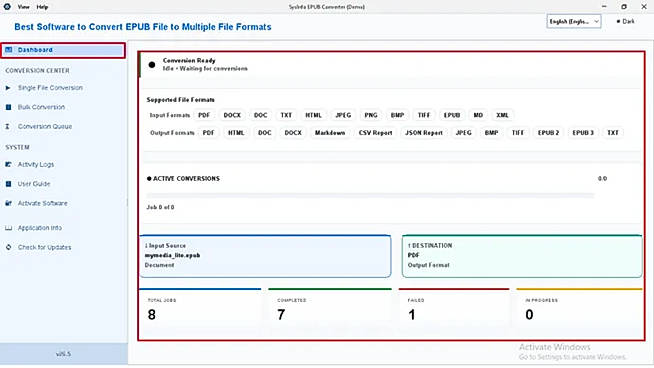Toggle Dark mode
The width and height of the screenshot is (654, 368).
click(x=626, y=21)
